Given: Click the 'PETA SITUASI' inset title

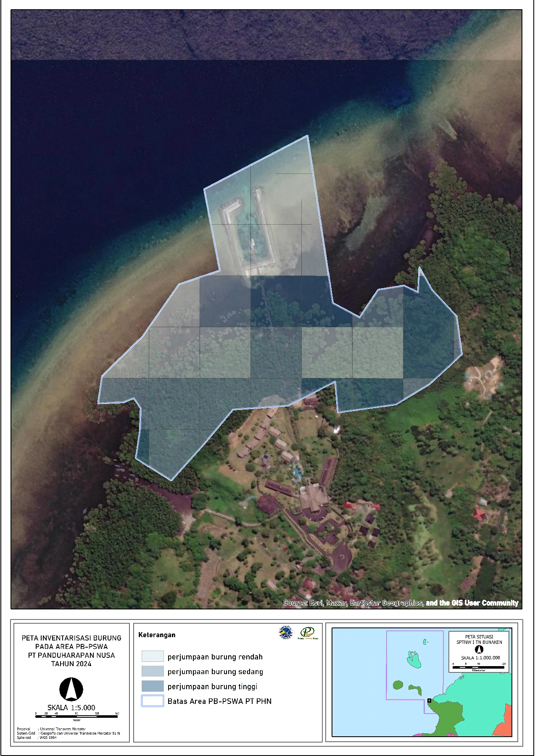Looking at the screenshot, I should (x=479, y=637).
